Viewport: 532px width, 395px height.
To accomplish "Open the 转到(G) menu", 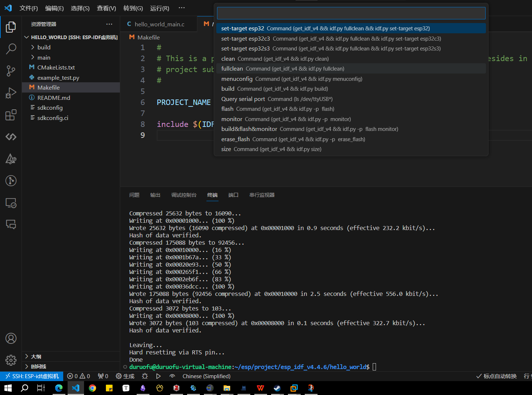I will point(133,8).
